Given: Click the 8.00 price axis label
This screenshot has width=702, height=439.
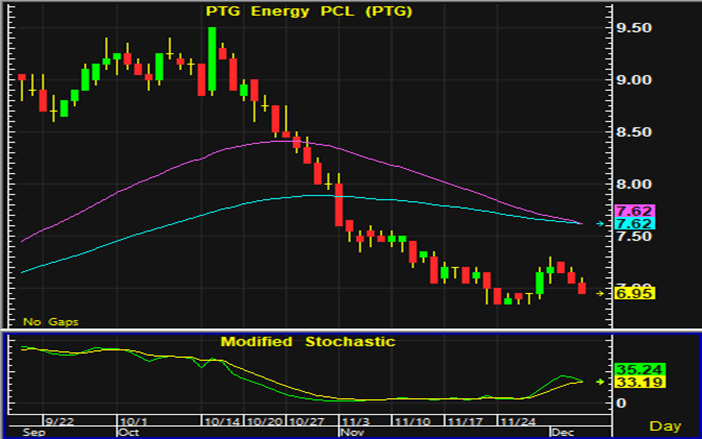Looking at the screenshot, I should click(x=634, y=184).
